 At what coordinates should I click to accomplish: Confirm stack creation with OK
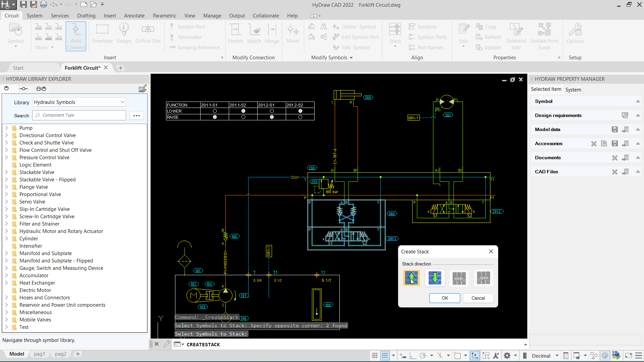tap(444, 298)
